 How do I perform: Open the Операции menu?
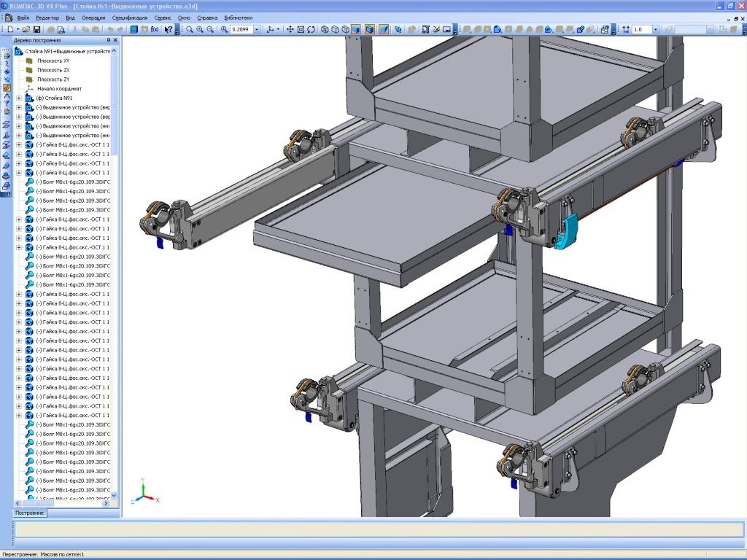(x=93, y=17)
